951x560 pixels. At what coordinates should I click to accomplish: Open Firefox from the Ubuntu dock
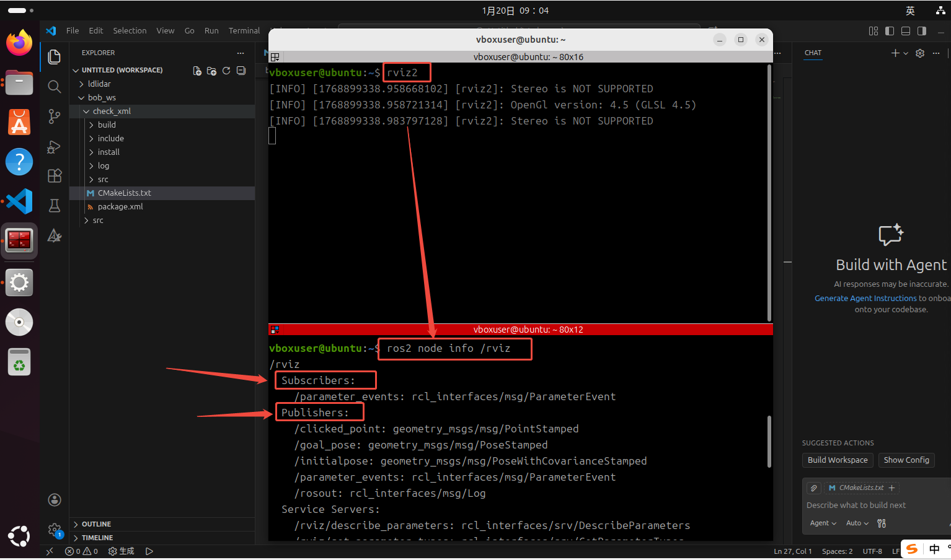point(19,43)
